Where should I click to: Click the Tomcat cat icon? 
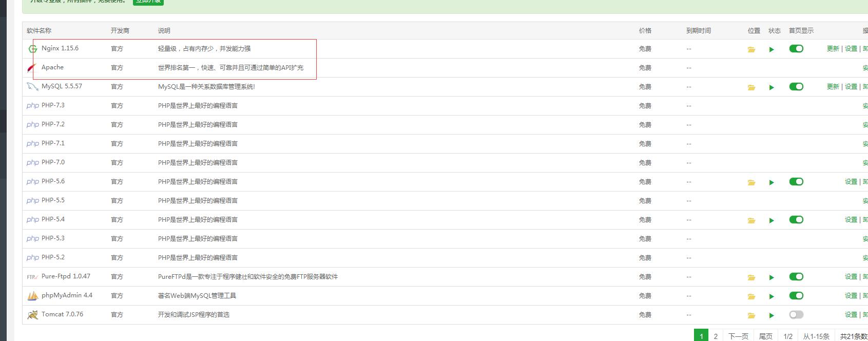click(32, 315)
